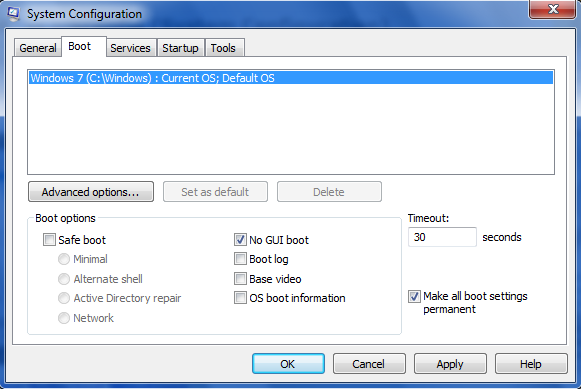Close the System Configuration window

pos(552,9)
